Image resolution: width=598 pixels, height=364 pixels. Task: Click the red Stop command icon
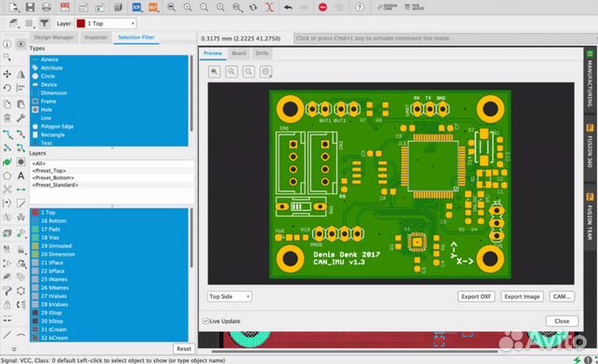322,7
